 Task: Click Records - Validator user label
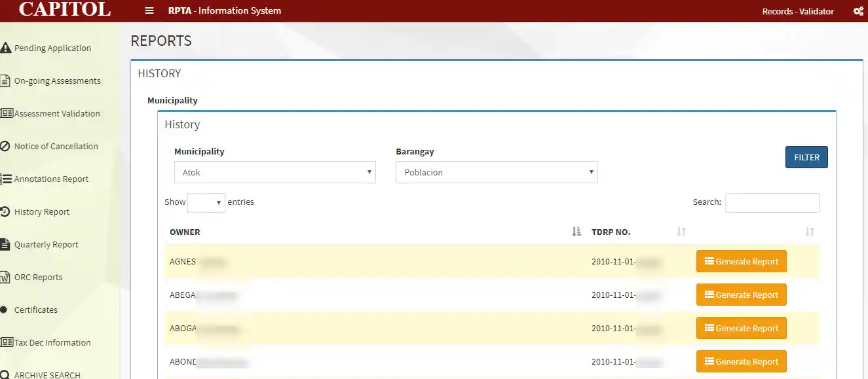pos(798,11)
